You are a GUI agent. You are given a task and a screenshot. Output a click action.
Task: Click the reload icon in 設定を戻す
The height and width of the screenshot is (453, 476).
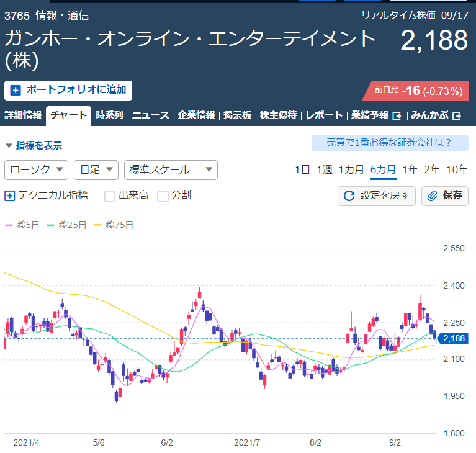[x=349, y=196]
